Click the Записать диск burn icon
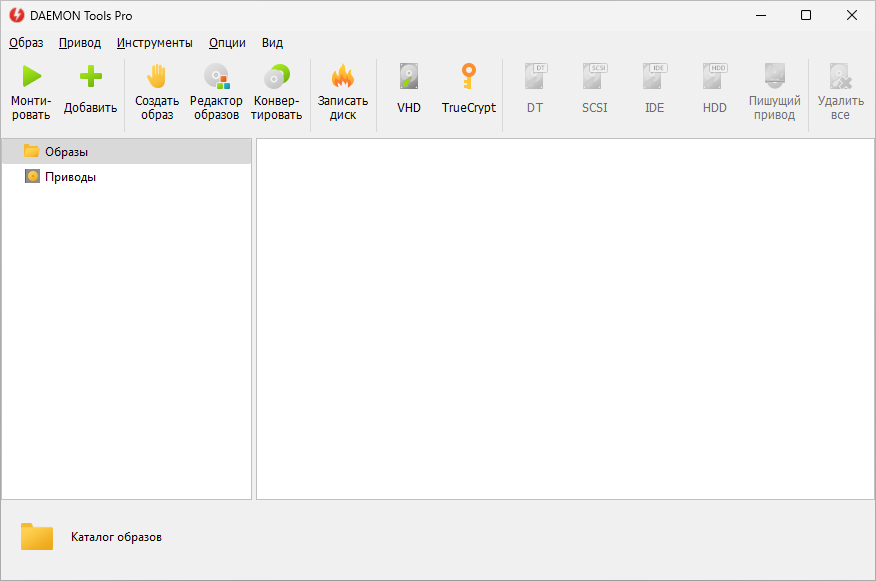Screen dimensions: 876x581 [342, 90]
